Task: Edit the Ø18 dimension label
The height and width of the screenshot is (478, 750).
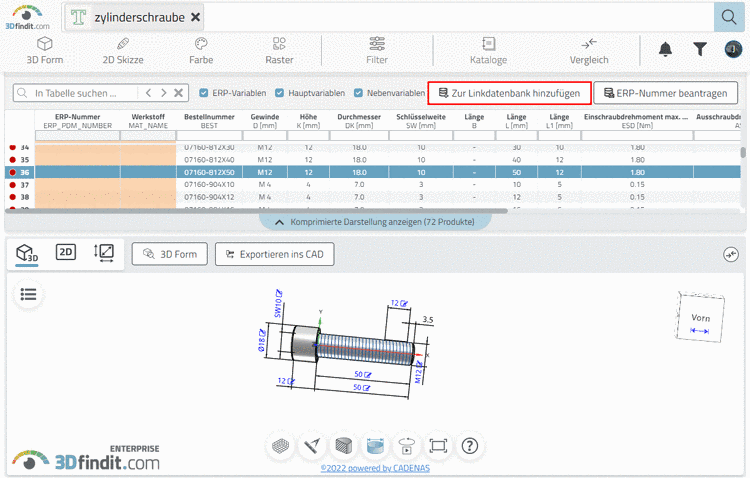Action: pos(262,340)
